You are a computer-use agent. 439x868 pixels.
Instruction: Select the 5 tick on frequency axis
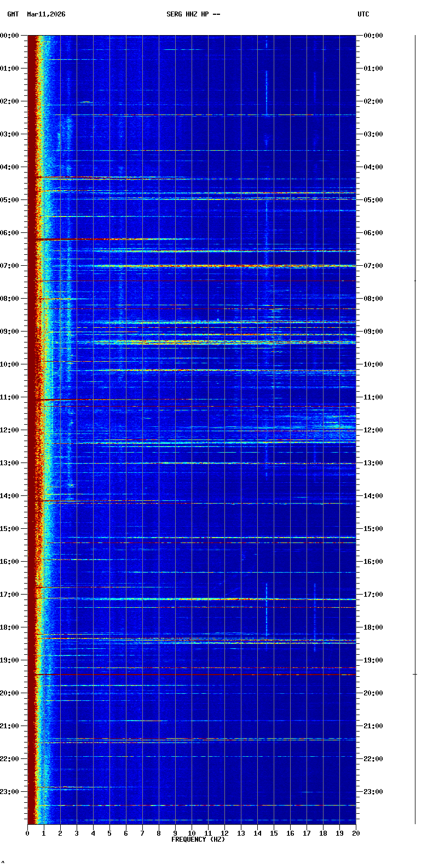tap(109, 833)
